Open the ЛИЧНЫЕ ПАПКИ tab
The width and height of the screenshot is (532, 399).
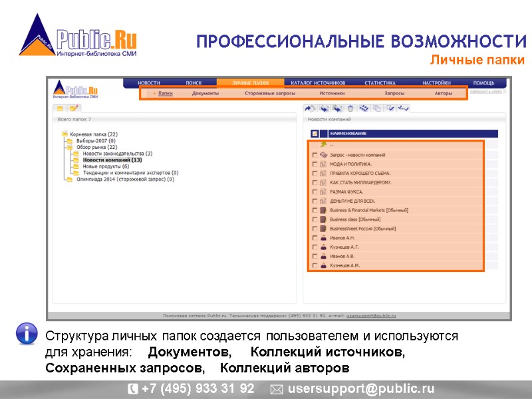pos(251,82)
